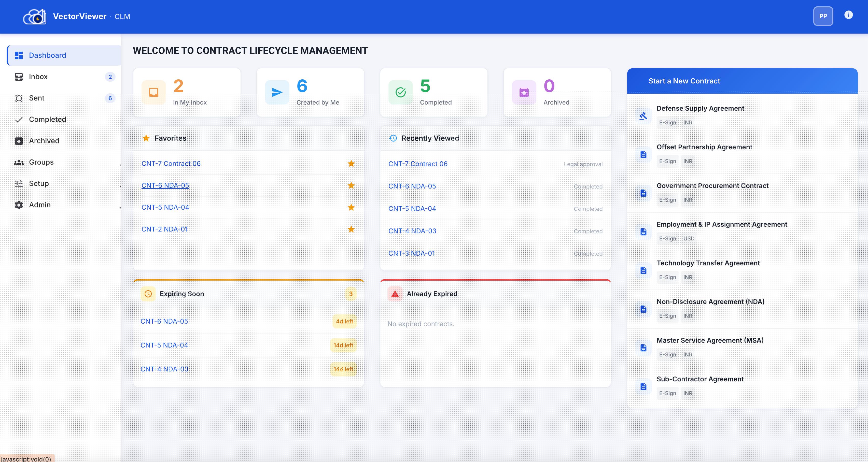Screen dimensions: 868x462
Task: Unfavorite CNT-6 NDA-05 star
Action: tap(351, 185)
